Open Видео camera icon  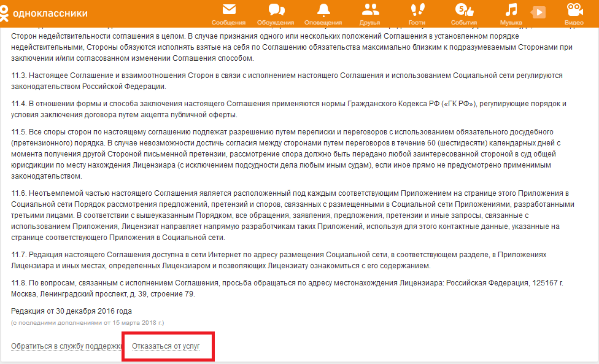tap(574, 10)
